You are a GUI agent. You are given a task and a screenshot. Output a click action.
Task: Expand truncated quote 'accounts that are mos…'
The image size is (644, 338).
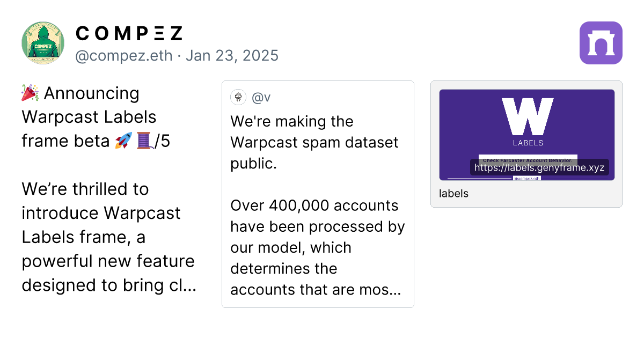[316, 289]
